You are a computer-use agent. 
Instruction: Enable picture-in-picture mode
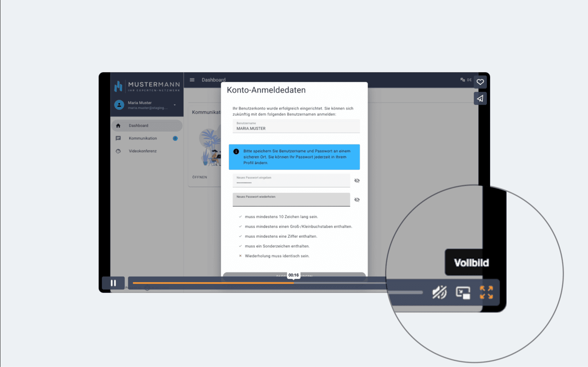pyautogui.click(x=463, y=293)
